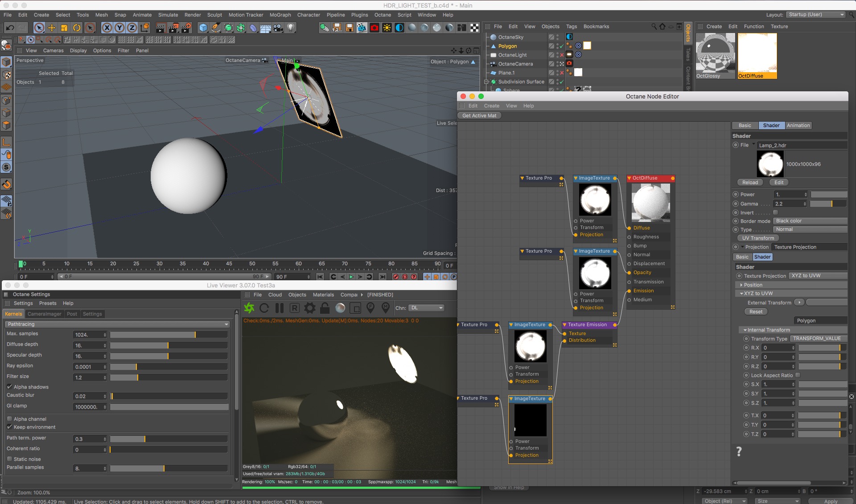Open the MoGraph menu
This screenshot has height=504, width=856.
pyautogui.click(x=280, y=15)
